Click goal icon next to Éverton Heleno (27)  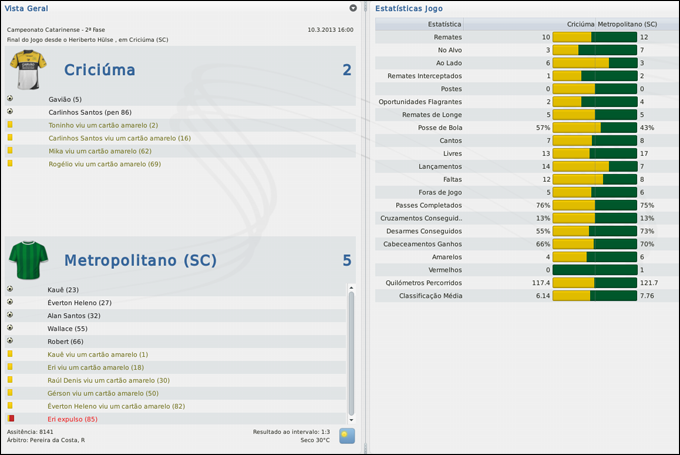10,302
